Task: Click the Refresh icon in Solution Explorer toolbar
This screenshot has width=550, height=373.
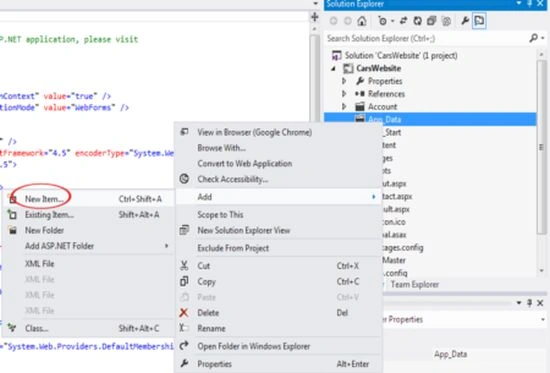Action: click(x=417, y=21)
